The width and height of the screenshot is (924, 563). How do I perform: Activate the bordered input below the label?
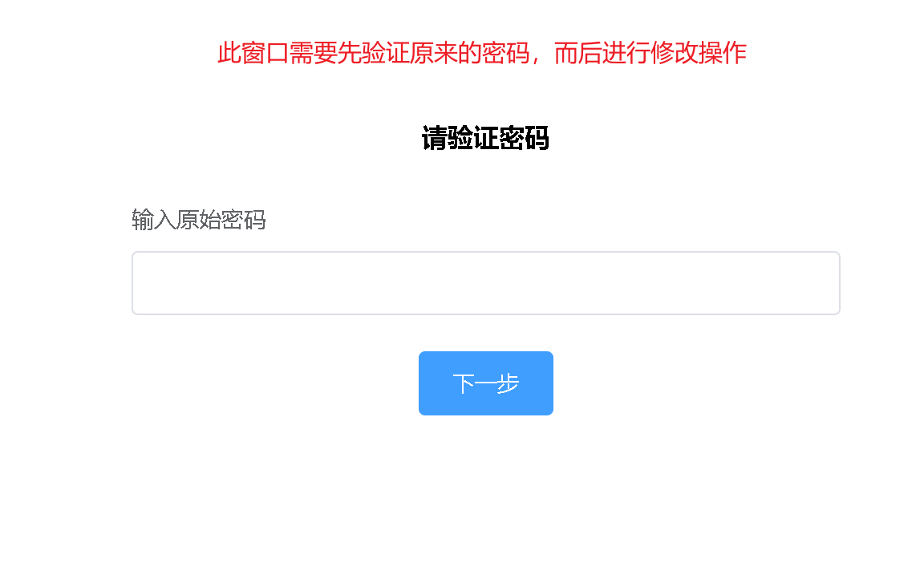coord(485,283)
